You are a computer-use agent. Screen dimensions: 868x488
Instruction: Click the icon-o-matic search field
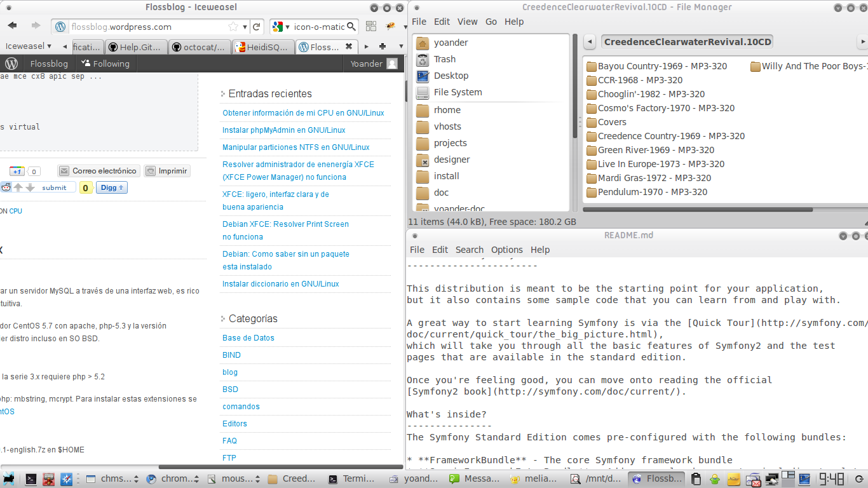[x=319, y=27]
